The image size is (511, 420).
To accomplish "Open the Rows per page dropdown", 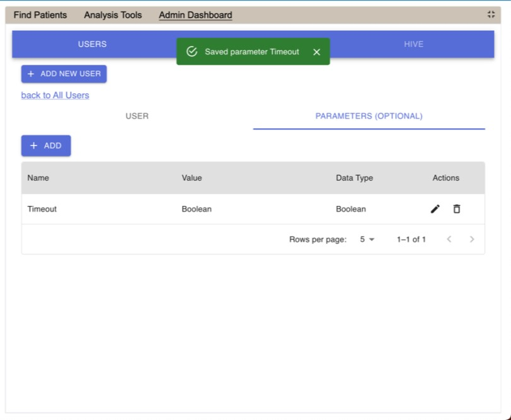I will [367, 239].
